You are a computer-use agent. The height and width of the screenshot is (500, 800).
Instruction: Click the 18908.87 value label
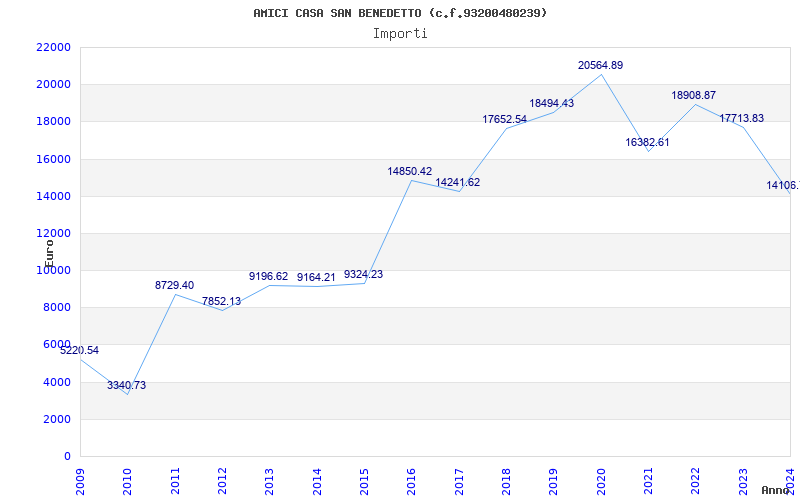693,95
